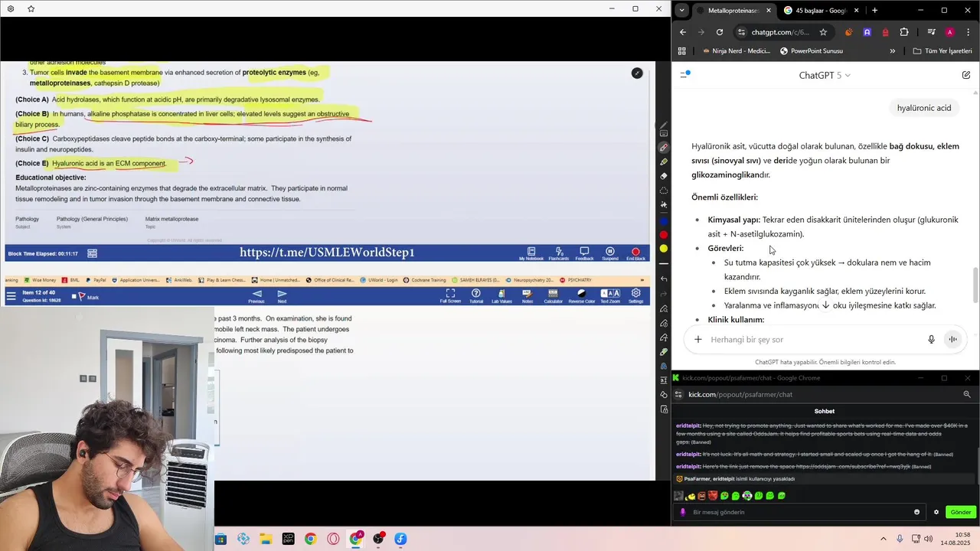Open Opera browser from taskbar
Viewport: 980px width, 551px height.
[x=333, y=539]
